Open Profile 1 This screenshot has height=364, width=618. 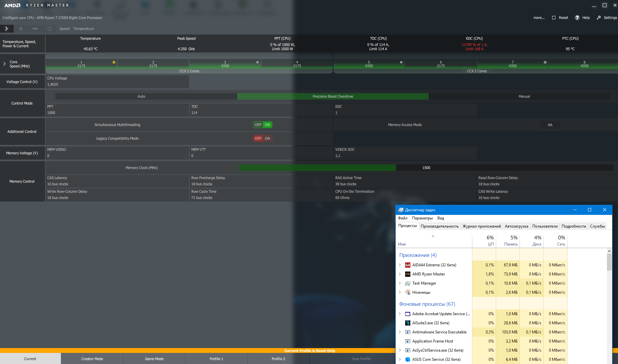coord(216,359)
